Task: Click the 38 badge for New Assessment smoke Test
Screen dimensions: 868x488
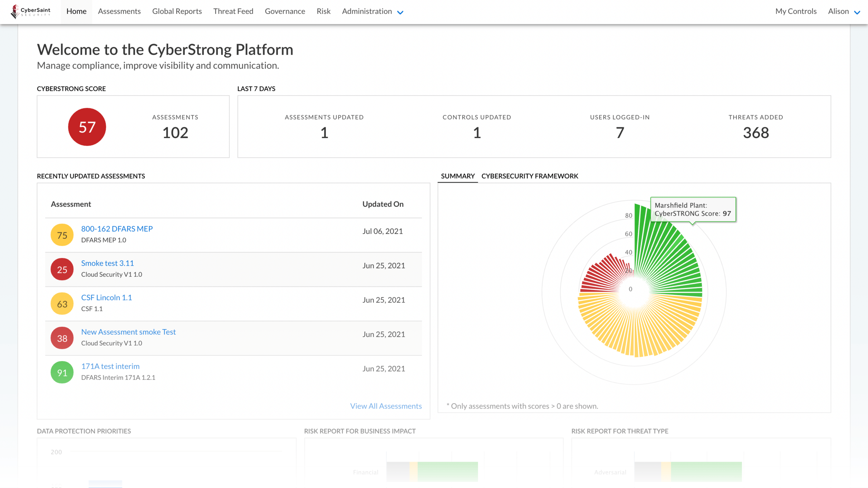Action: click(x=62, y=338)
